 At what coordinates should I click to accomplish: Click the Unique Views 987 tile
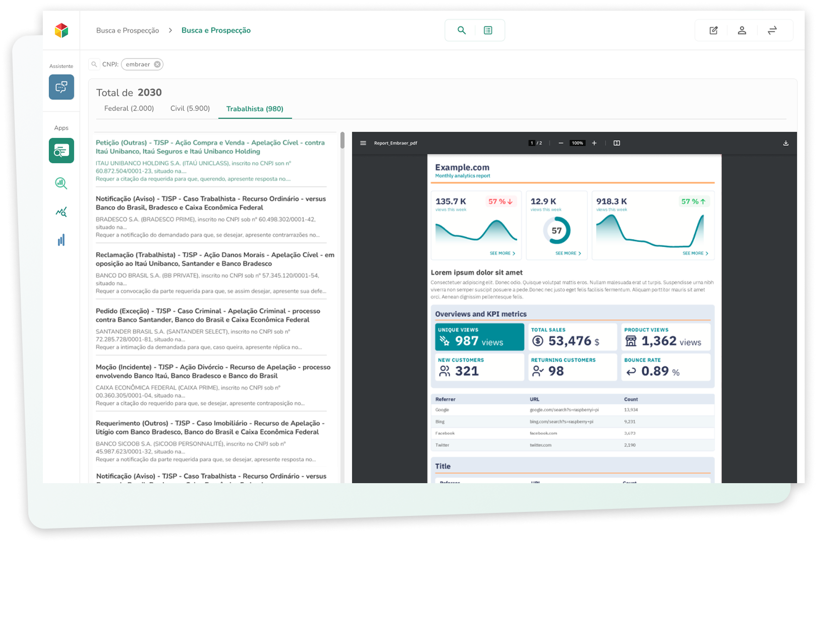479,336
